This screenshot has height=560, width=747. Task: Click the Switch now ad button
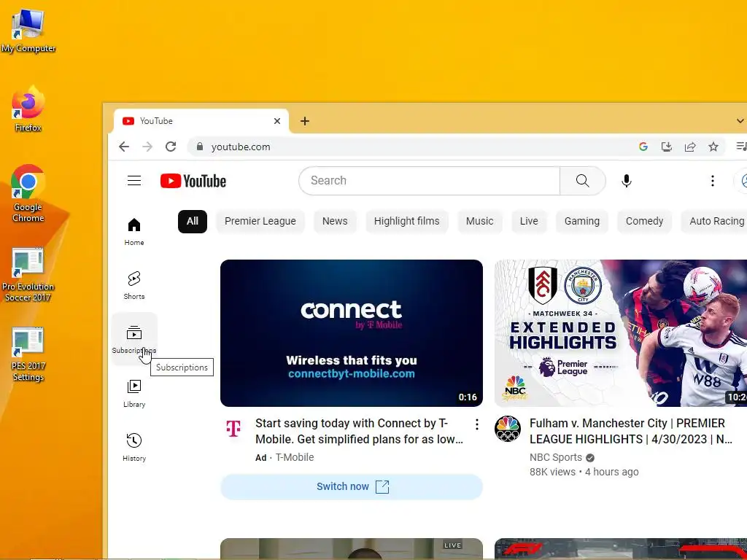pyautogui.click(x=352, y=486)
